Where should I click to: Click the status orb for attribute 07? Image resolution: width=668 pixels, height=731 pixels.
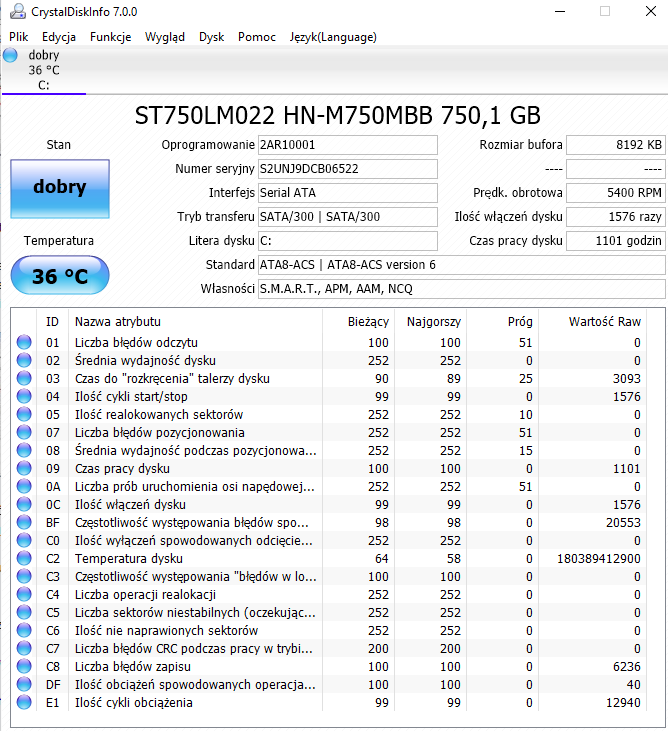point(24,432)
